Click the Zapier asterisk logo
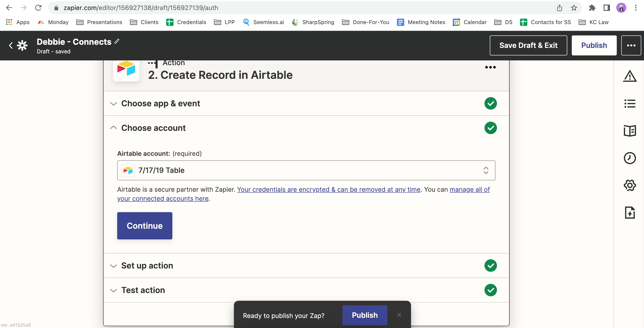Screen dimensions: 644x328 pos(22,45)
